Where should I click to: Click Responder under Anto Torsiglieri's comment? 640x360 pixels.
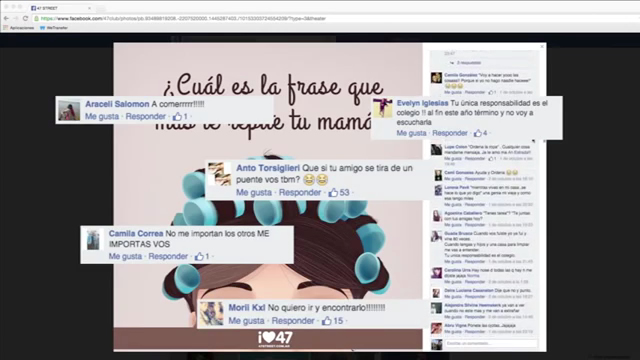(x=299, y=192)
